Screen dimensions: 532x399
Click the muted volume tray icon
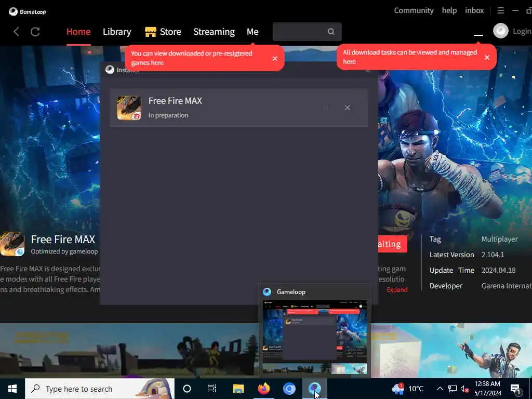[x=465, y=389]
